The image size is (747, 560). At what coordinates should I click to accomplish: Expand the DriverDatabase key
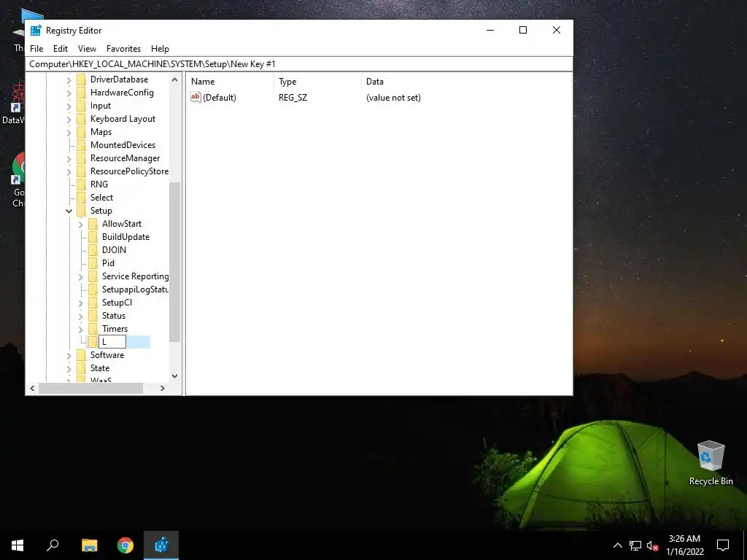(x=69, y=80)
